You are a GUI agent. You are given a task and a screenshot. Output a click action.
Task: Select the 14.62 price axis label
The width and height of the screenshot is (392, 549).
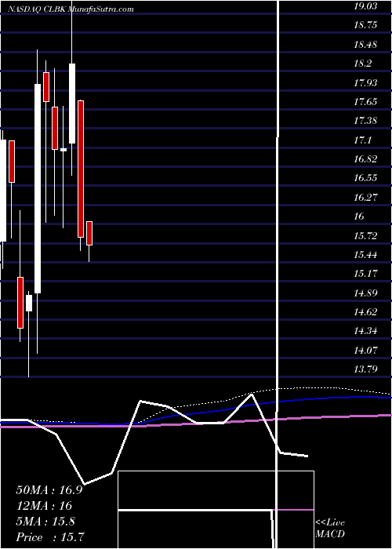366,311
